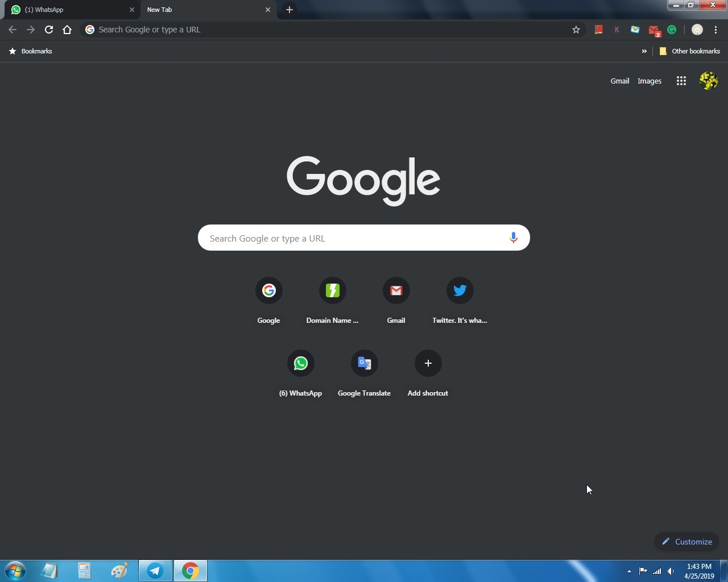Open the (6) WhatsApp shortcut tile

[x=301, y=373]
